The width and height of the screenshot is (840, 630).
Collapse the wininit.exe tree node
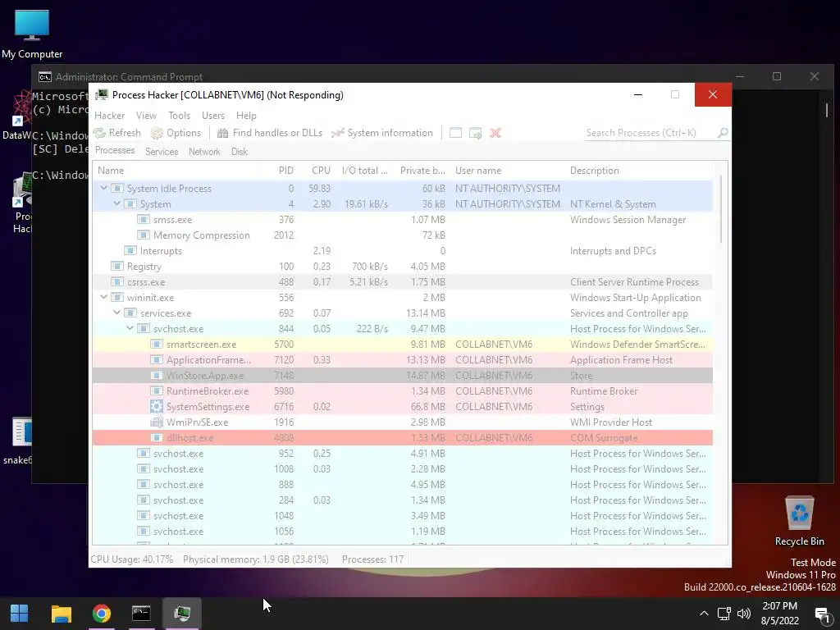pyautogui.click(x=104, y=297)
